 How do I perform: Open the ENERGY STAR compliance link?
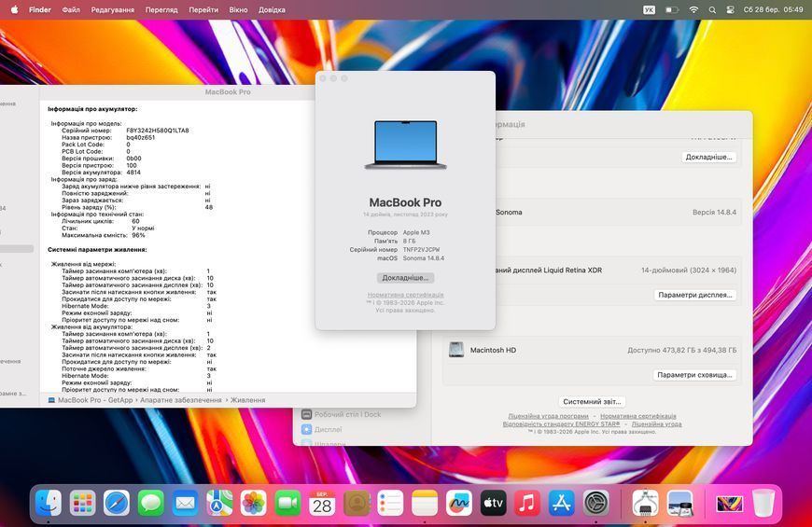pos(561,424)
